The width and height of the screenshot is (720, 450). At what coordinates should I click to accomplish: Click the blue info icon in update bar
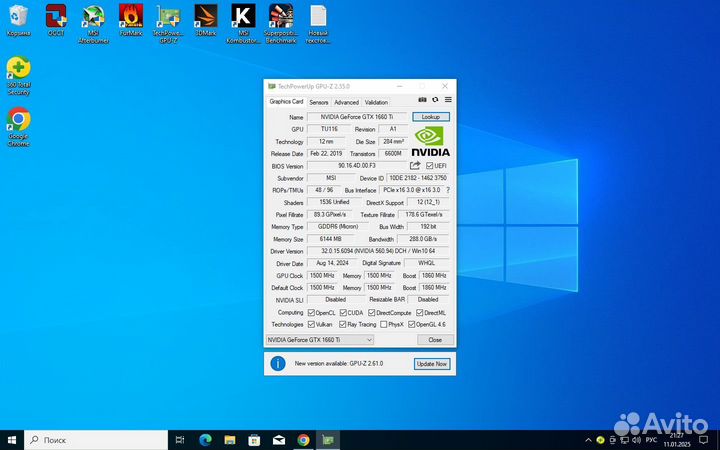pyautogui.click(x=278, y=363)
